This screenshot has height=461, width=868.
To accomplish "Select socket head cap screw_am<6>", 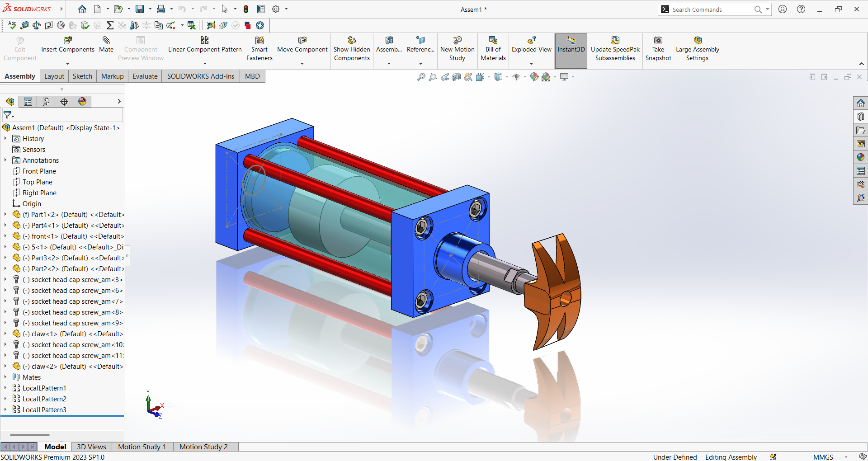I will click(x=68, y=291).
